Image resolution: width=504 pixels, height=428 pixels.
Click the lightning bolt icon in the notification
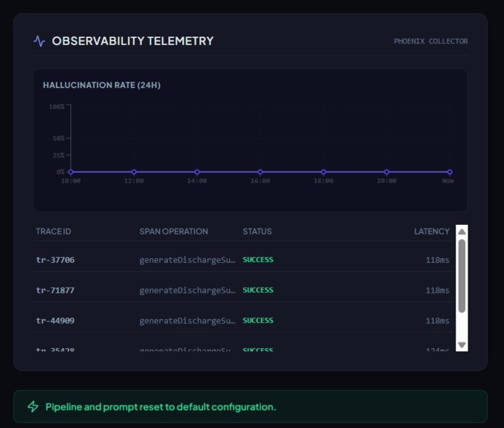coord(33,406)
